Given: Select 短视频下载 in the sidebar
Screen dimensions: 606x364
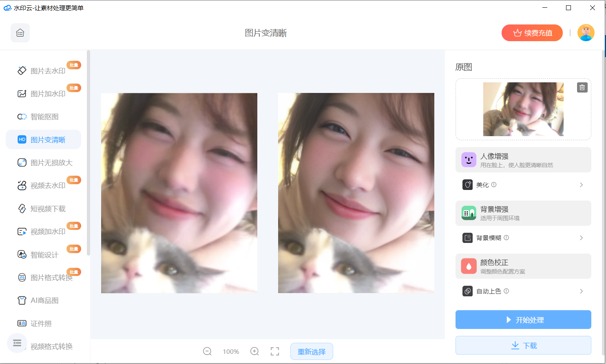Looking at the screenshot, I should [x=43, y=209].
